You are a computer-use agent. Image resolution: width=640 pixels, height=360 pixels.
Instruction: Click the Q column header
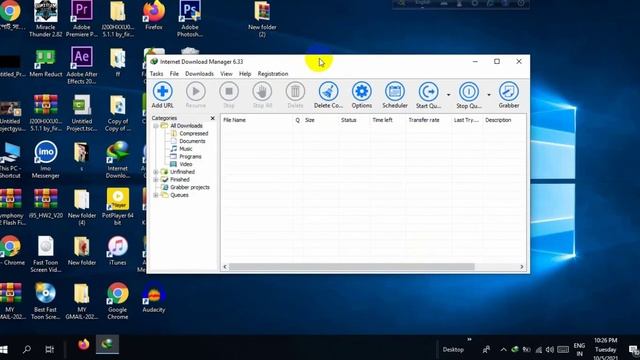298,120
